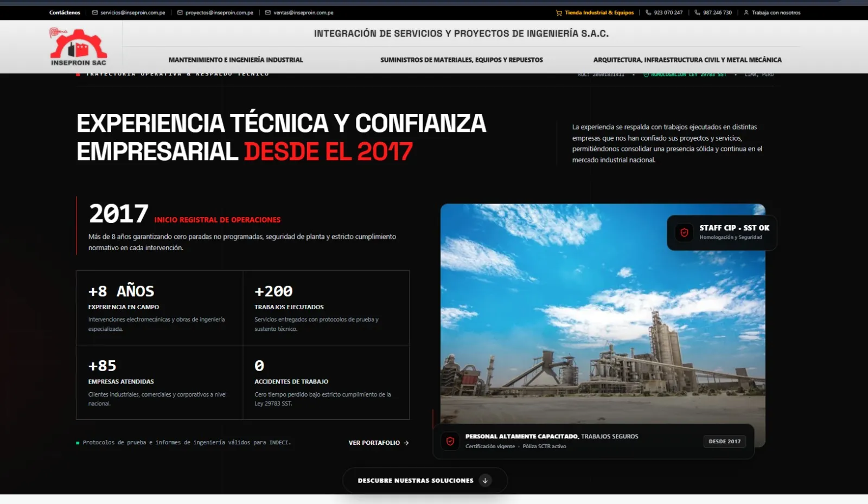Viewport: 868px width, 504px height.
Task: Click phone number 923 070 247
Action: (668, 12)
